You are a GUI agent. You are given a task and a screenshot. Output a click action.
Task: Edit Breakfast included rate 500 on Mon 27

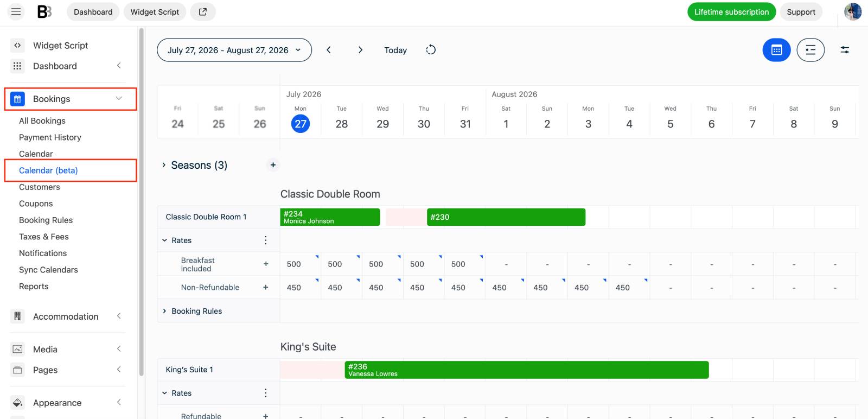pyautogui.click(x=301, y=264)
